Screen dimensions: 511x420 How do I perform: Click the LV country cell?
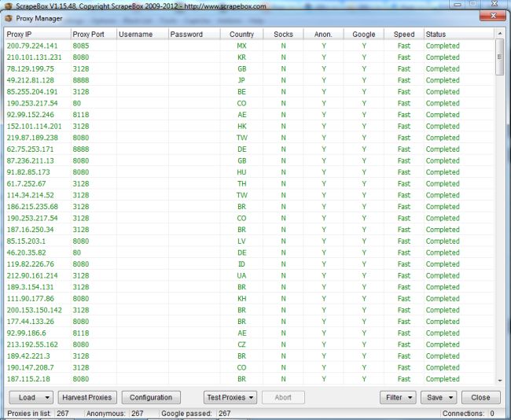[241, 241]
